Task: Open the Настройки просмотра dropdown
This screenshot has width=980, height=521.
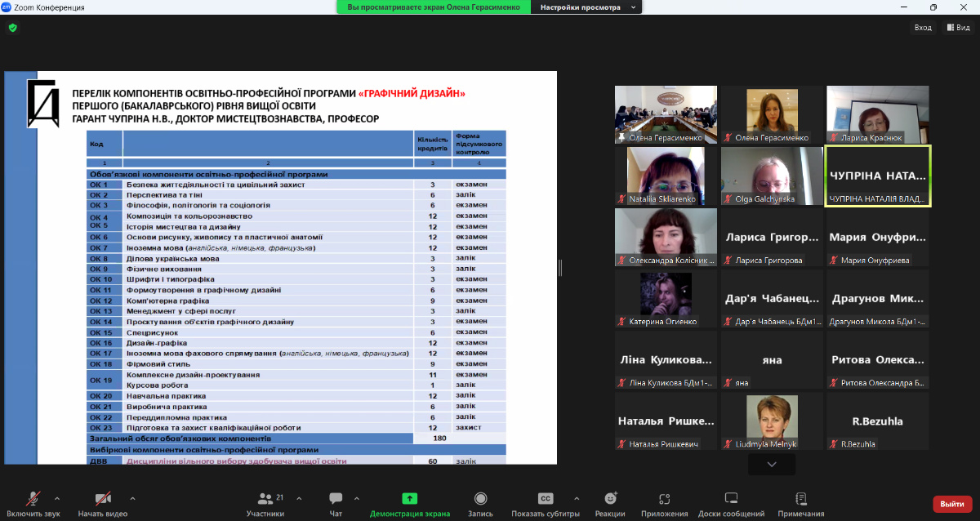Action: (x=586, y=7)
